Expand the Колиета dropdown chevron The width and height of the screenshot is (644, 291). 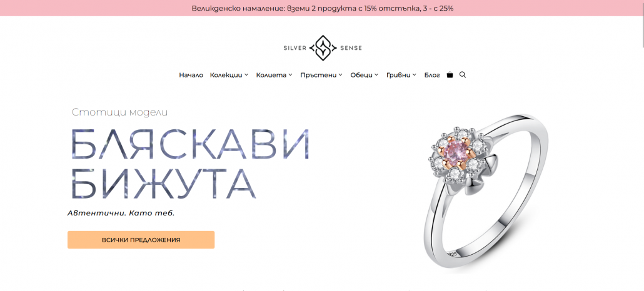[x=290, y=75]
